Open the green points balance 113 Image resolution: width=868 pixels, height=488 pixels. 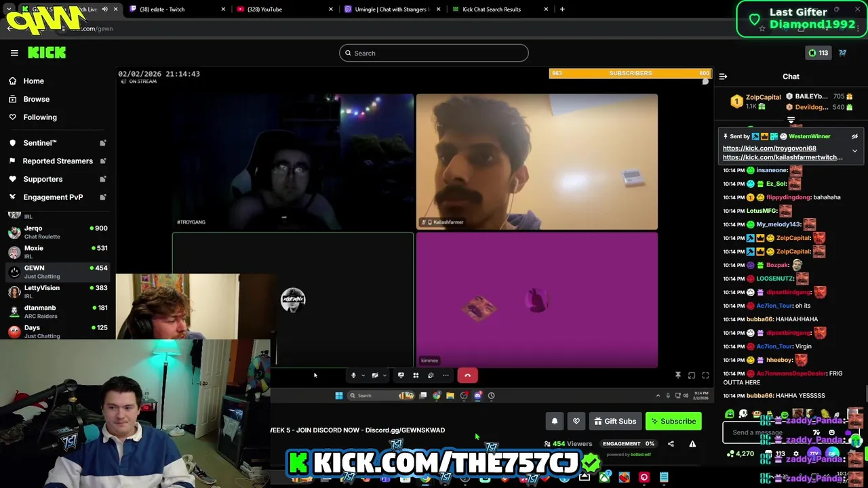(x=818, y=53)
